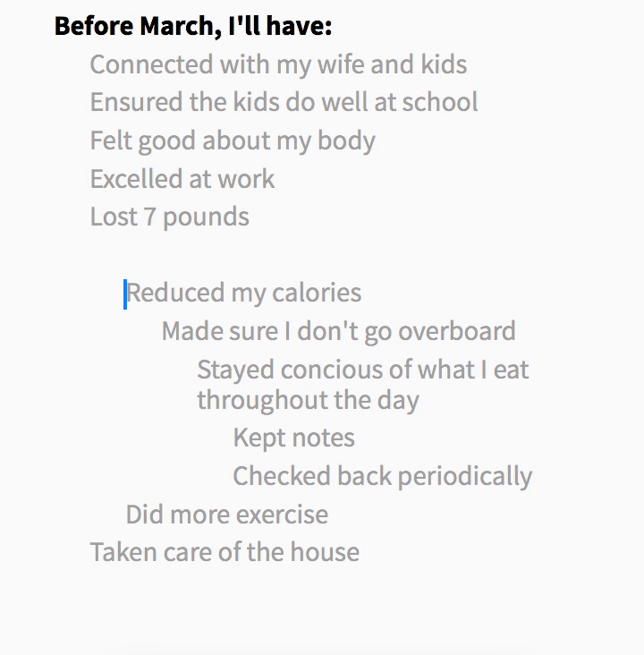Select 'Ensured the kids do well at school'
This screenshot has width=644, height=655.
pos(284,102)
